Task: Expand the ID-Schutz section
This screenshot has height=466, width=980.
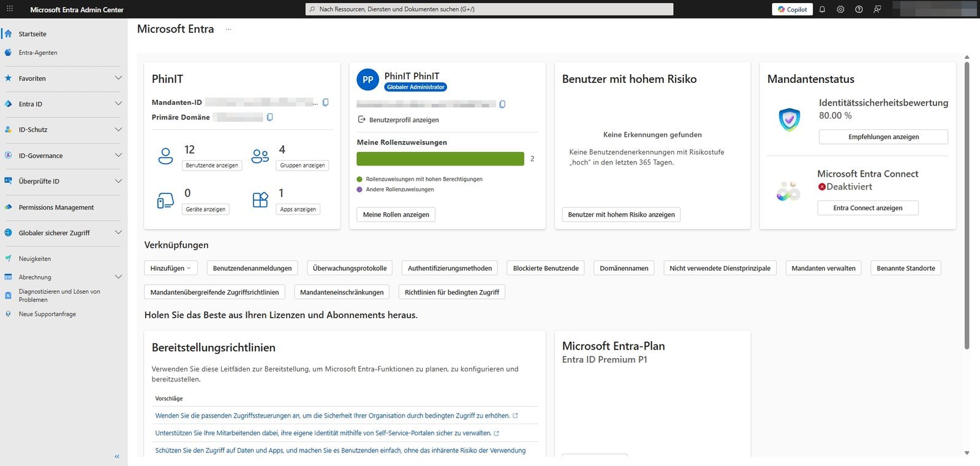Action: pyautogui.click(x=118, y=129)
